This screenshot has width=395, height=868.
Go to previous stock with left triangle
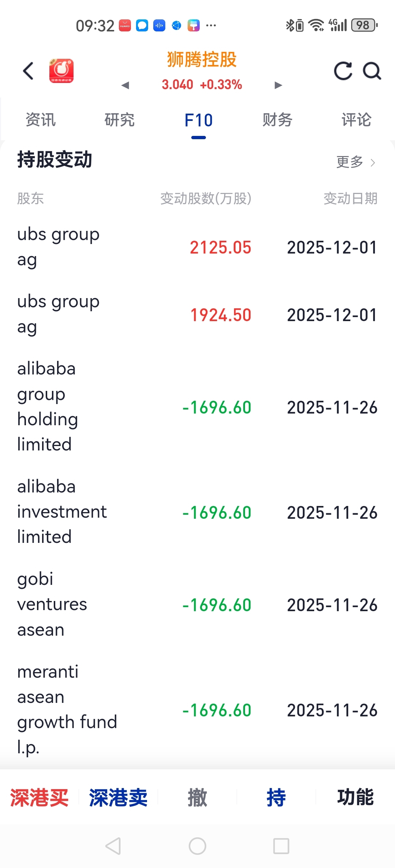pyautogui.click(x=125, y=85)
